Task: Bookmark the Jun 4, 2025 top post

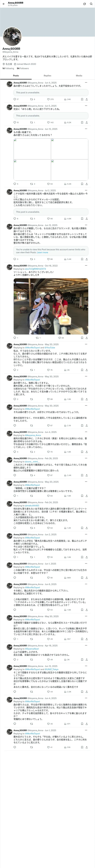Action: [82, 99]
